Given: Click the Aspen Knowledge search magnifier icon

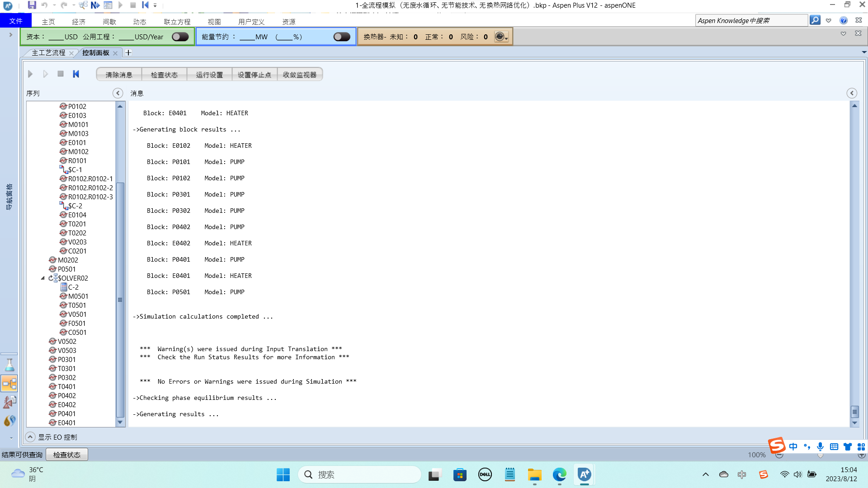Looking at the screenshot, I should click(815, 20).
